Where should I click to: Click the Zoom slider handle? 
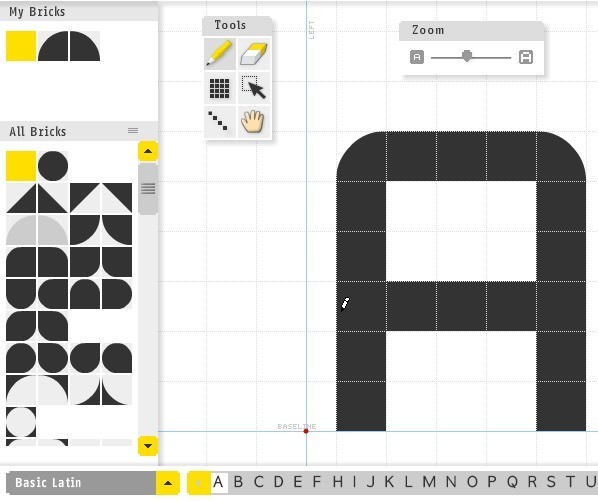467,56
